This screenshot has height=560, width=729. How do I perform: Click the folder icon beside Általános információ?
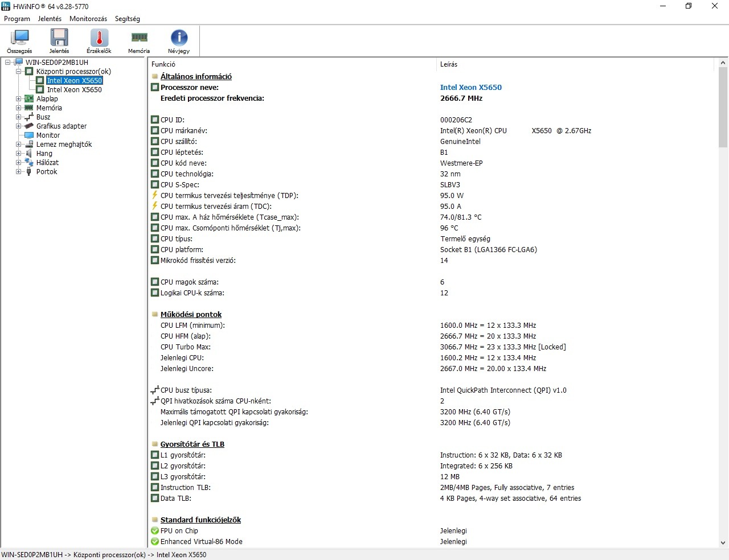[x=155, y=76]
